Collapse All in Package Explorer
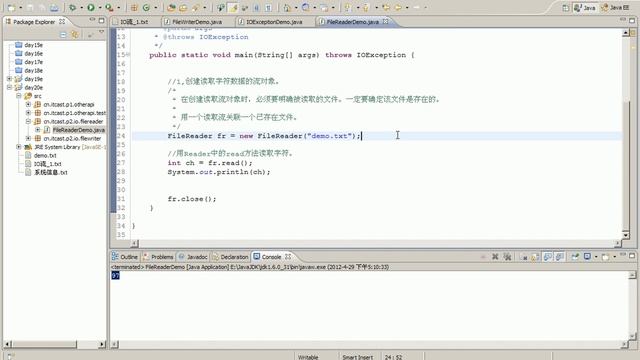 click(x=63, y=35)
